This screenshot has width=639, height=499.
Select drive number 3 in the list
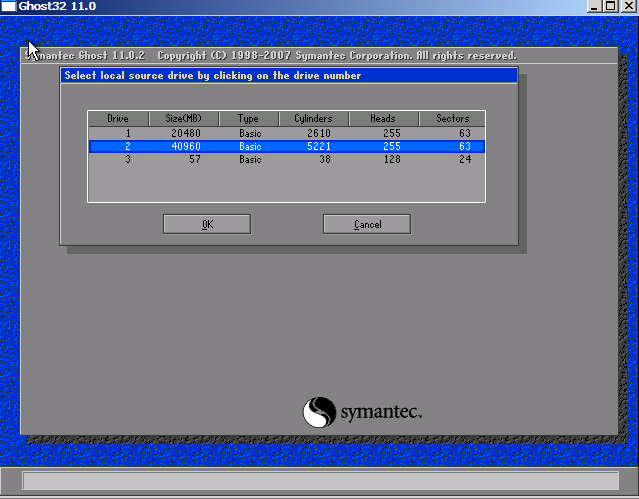coord(128,159)
